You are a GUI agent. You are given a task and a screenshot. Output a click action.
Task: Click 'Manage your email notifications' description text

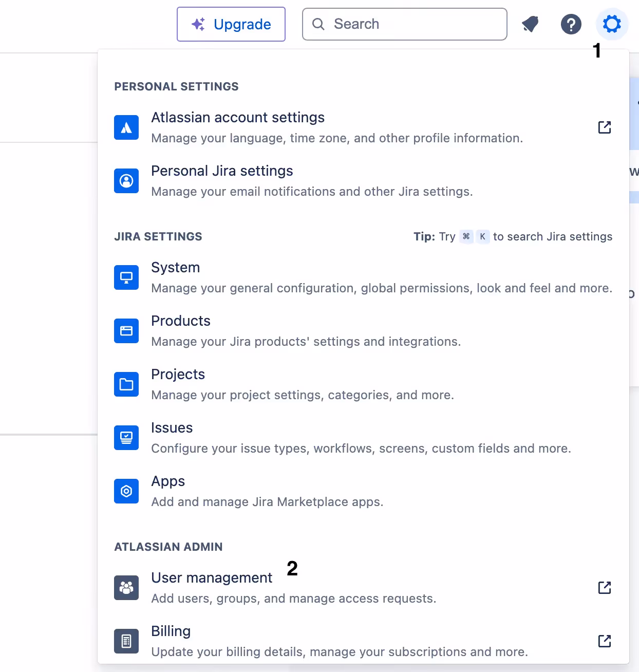tap(312, 192)
